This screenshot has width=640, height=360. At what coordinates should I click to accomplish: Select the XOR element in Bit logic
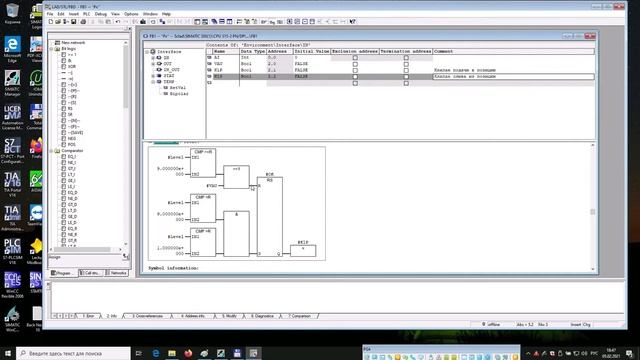[x=71, y=67]
